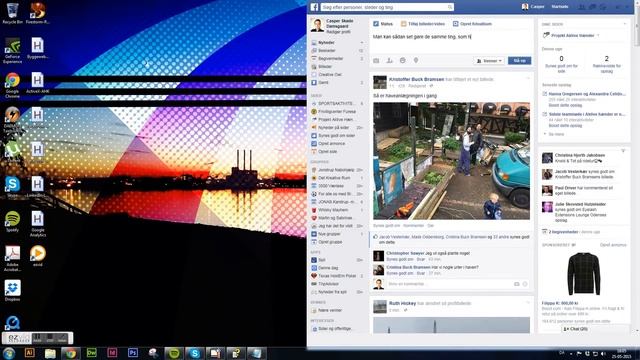Click the emoticon icon in the composer
The image size is (640, 360).
[402, 61]
